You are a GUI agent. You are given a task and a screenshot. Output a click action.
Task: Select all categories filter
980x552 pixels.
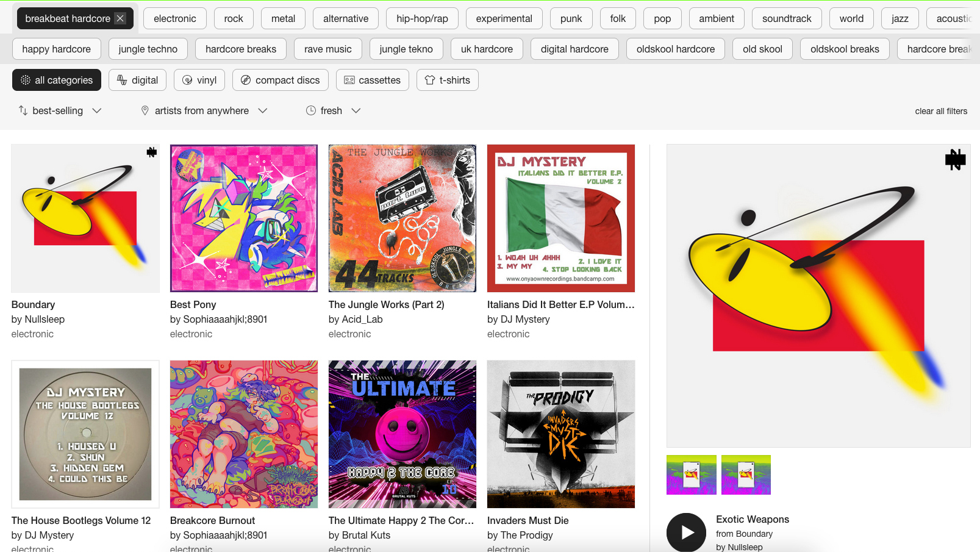(57, 80)
